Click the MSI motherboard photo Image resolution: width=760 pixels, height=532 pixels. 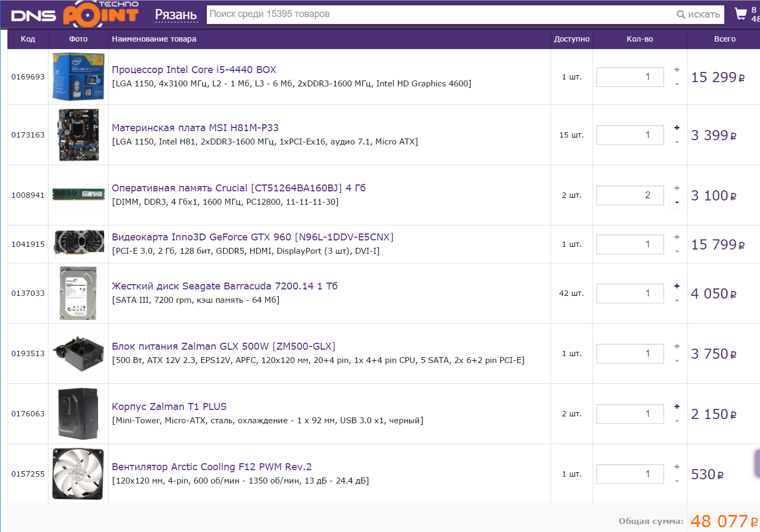click(x=78, y=135)
